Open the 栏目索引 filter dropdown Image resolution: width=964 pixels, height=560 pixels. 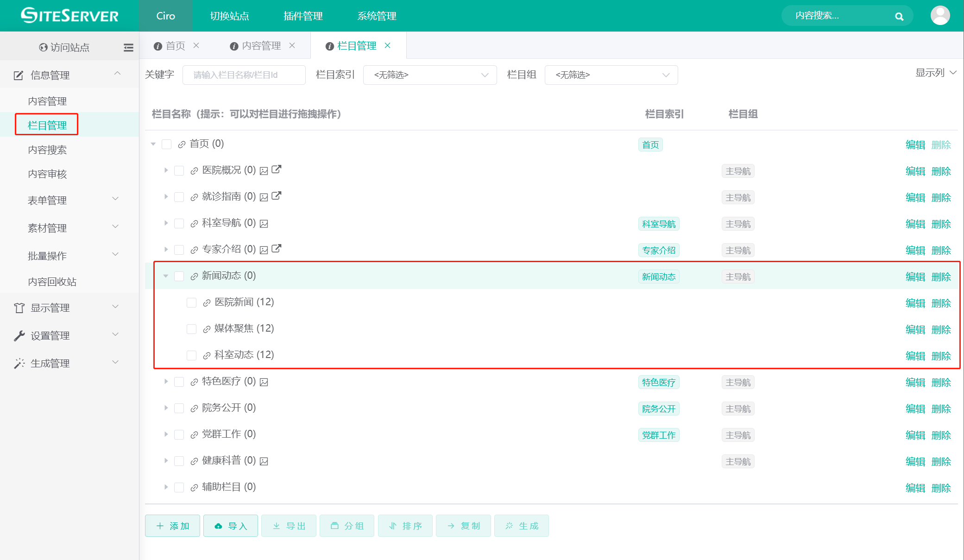pos(430,75)
